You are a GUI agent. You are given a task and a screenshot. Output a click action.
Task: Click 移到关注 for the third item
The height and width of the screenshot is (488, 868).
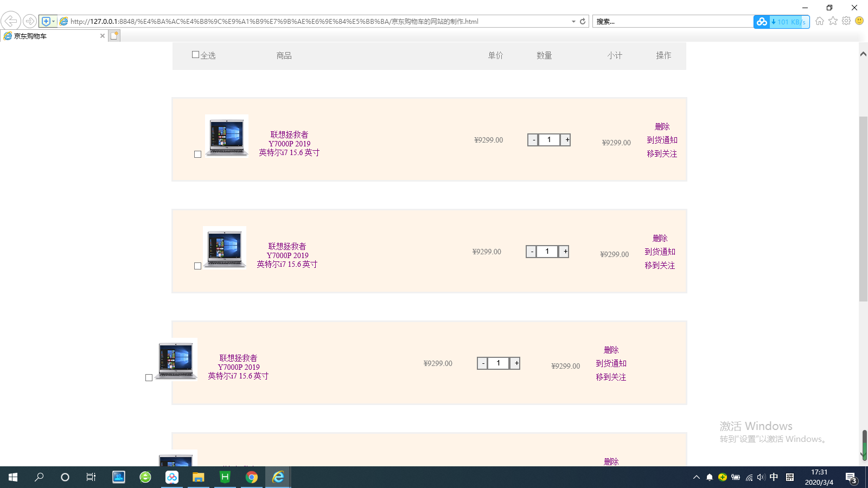611,377
